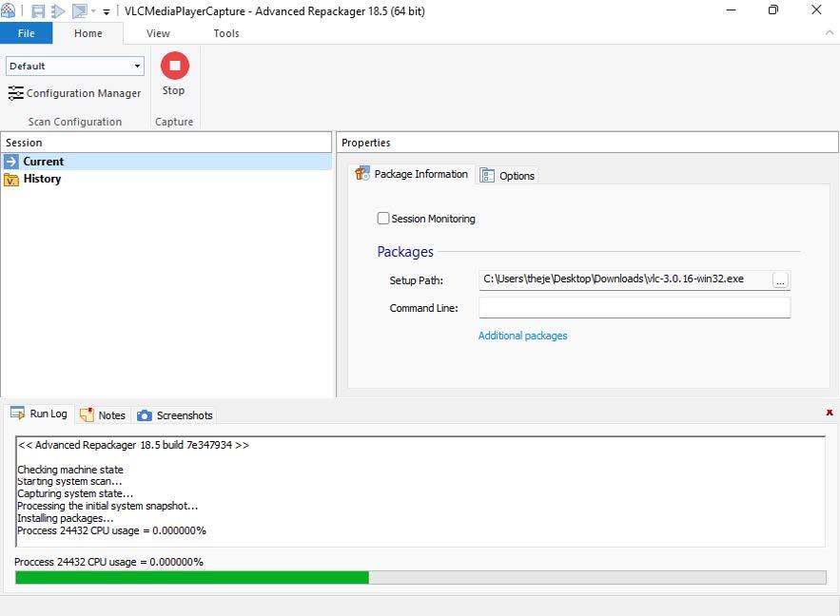Collapse the ribbon with the chevron
840x616 pixels.
830,32
